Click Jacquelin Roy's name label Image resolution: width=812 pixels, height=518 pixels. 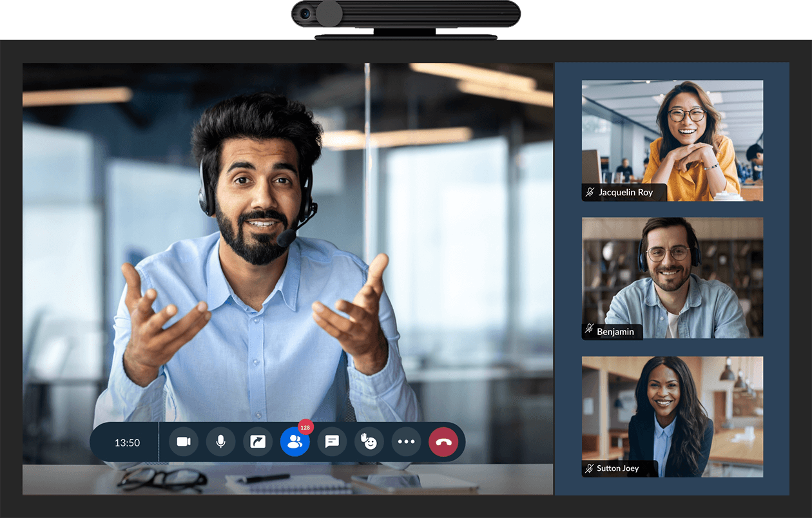click(x=626, y=192)
